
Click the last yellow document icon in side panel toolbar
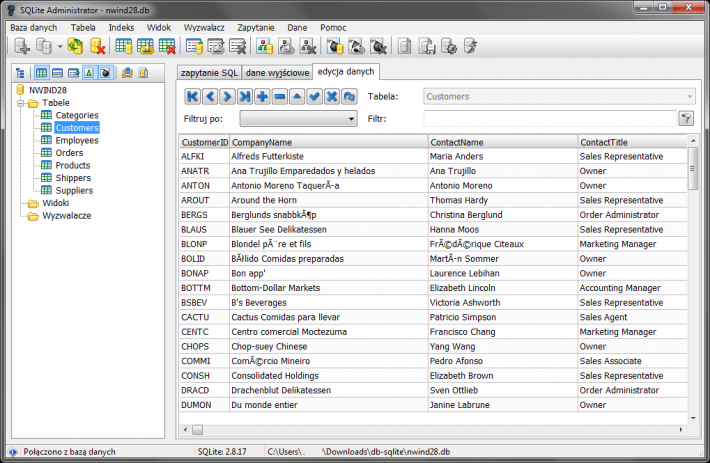143,73
